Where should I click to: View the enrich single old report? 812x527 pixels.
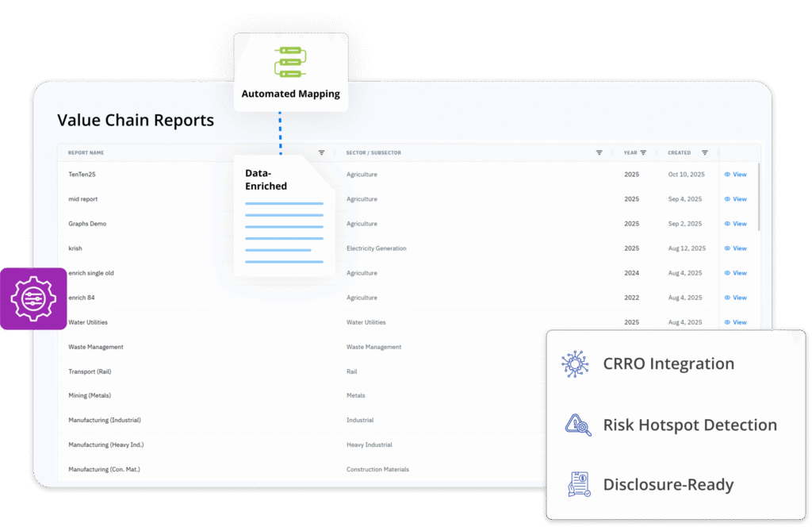735,273
